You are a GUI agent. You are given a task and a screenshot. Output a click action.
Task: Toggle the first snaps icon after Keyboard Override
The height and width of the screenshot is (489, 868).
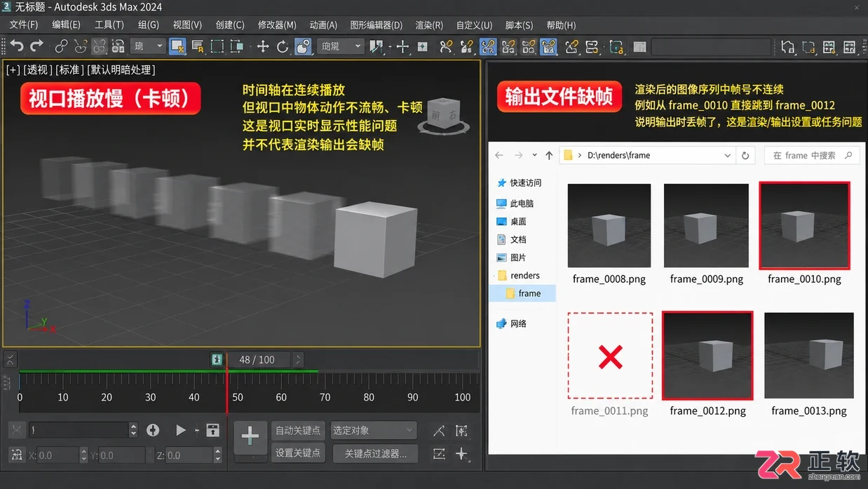pos(446,46)
